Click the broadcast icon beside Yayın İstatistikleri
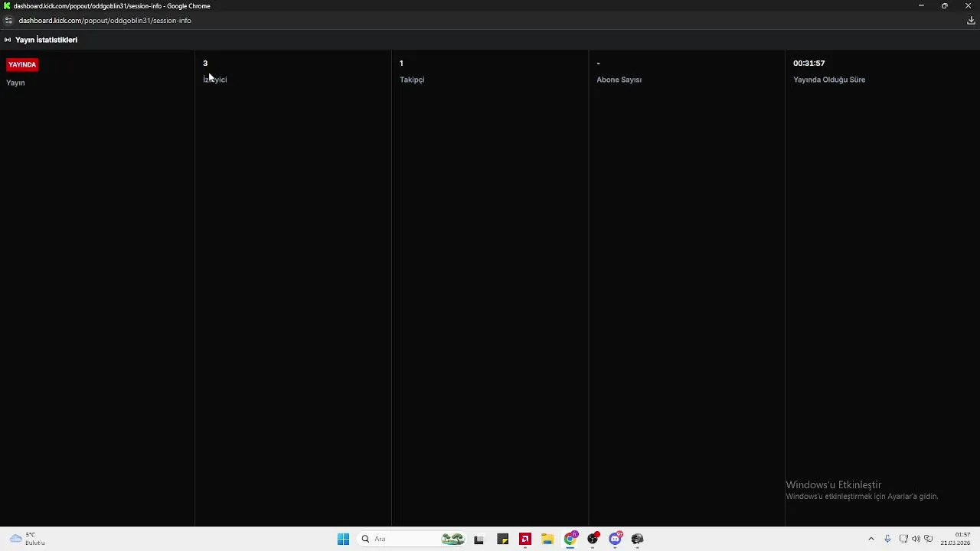Viewport: 980px width, 551px height. click(x=8, y=40)
